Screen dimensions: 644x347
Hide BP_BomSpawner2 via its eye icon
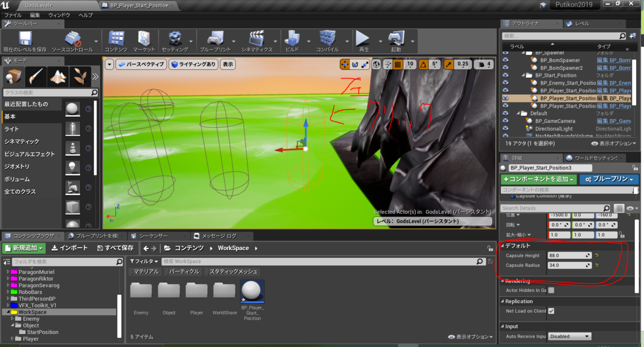click(505, 68)
